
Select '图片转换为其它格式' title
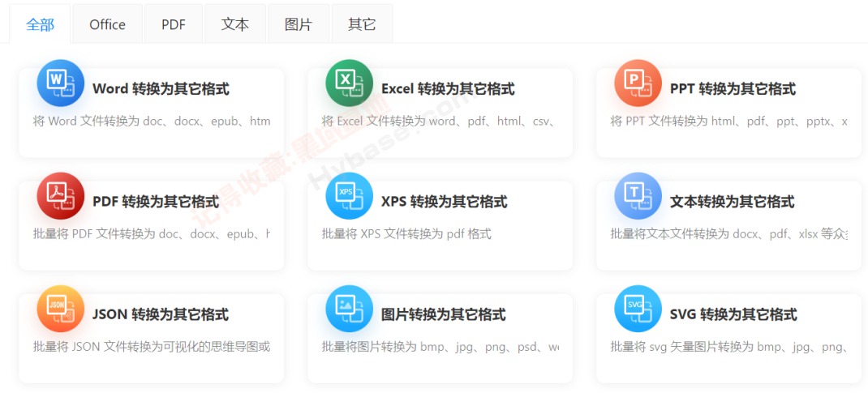tap(444, 314)
